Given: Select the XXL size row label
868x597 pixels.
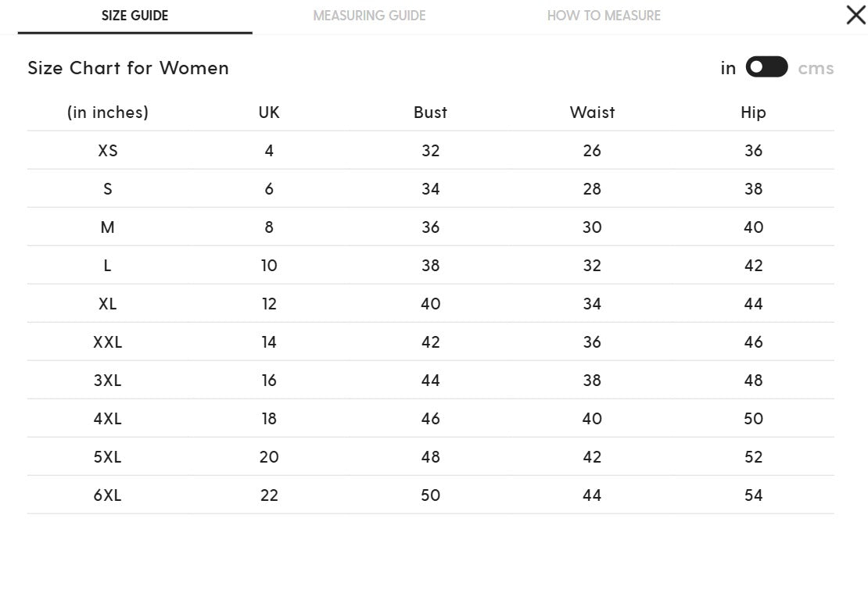Looking at the screenshot, I should (107, 342).
